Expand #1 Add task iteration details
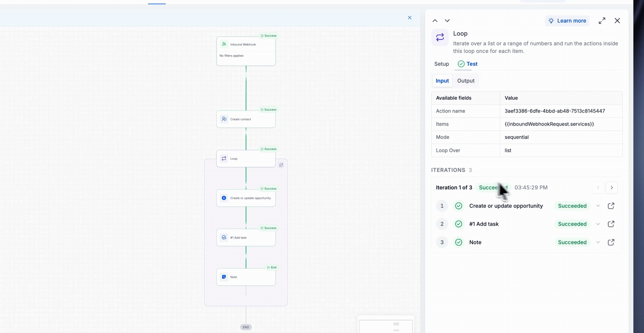 (x=598, y=224)
